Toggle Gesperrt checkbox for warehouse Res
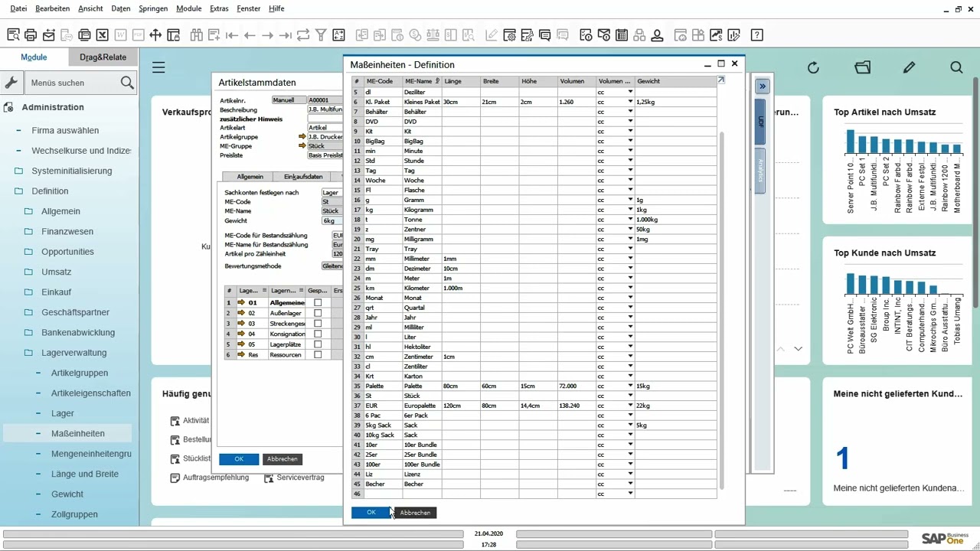 coord(318,355)
